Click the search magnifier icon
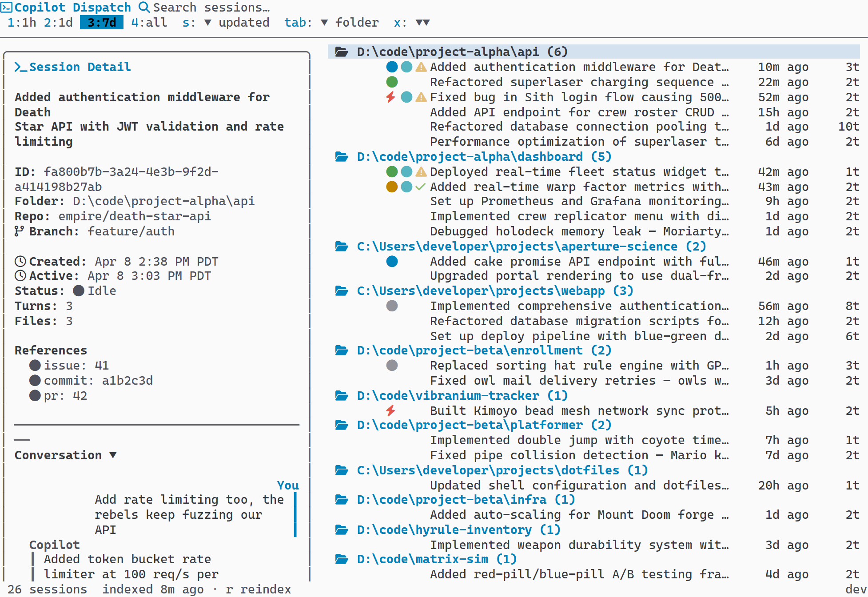 [x=144, y=7]
